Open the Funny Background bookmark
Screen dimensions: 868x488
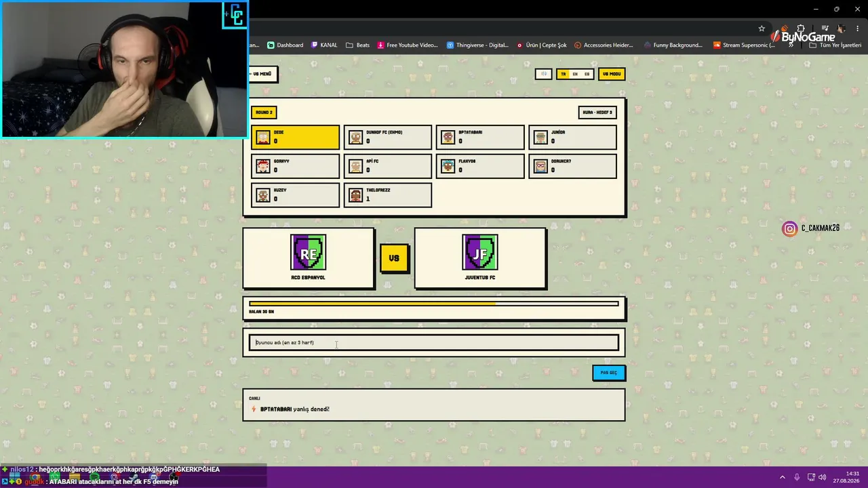coord(673,45)
